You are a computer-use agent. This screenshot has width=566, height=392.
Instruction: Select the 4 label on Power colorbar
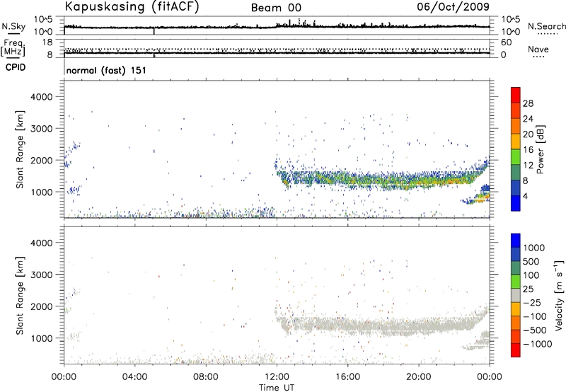525,197
